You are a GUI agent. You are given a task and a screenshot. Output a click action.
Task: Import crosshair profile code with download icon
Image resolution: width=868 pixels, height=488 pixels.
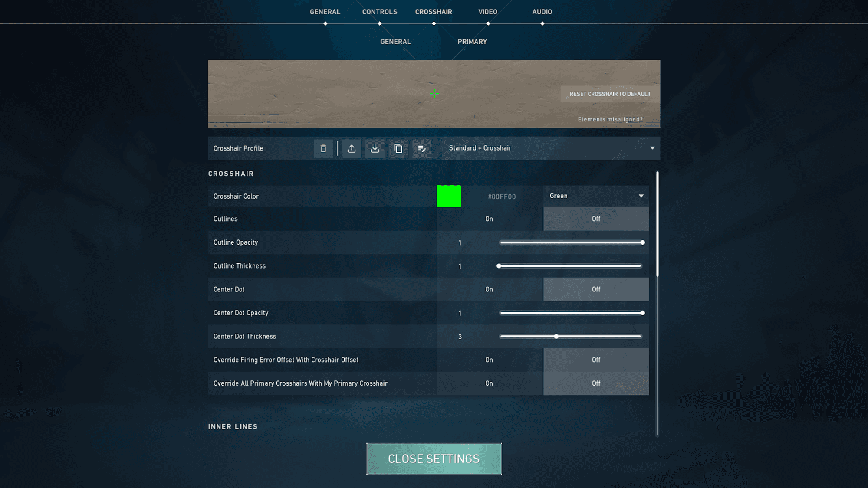[x=375, y=148]
